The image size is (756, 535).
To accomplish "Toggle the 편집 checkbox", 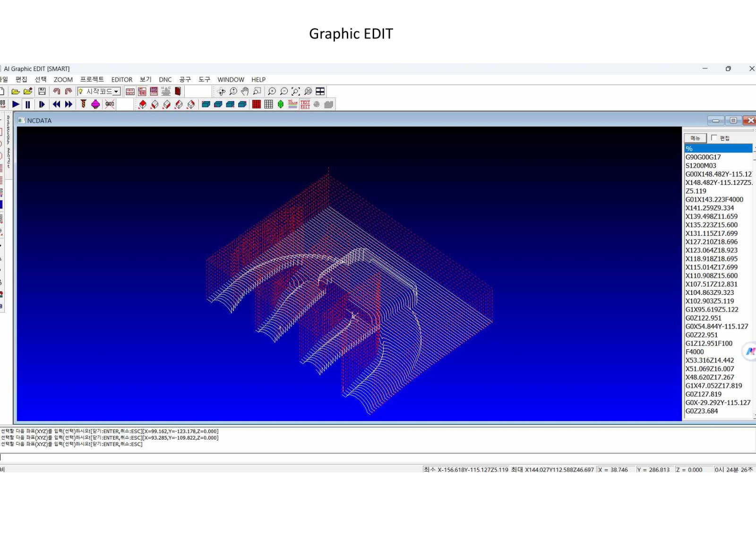I will [x=714, y=138].
